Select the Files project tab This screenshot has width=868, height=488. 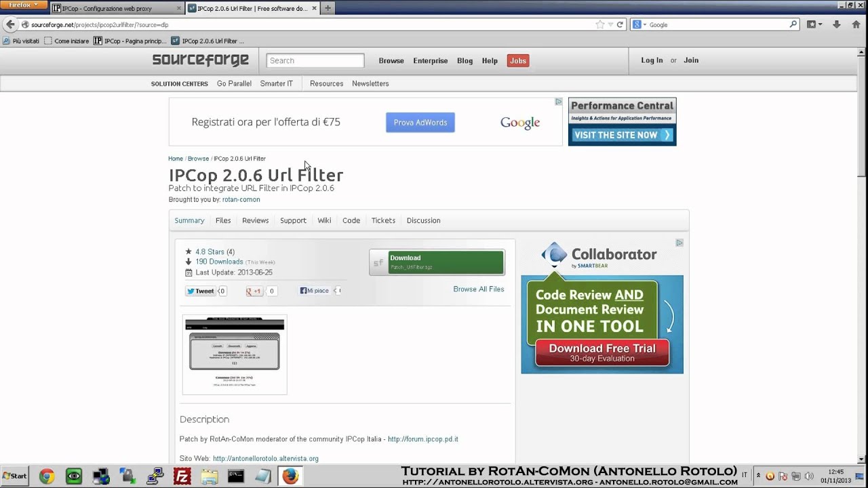tap(223, 220)
